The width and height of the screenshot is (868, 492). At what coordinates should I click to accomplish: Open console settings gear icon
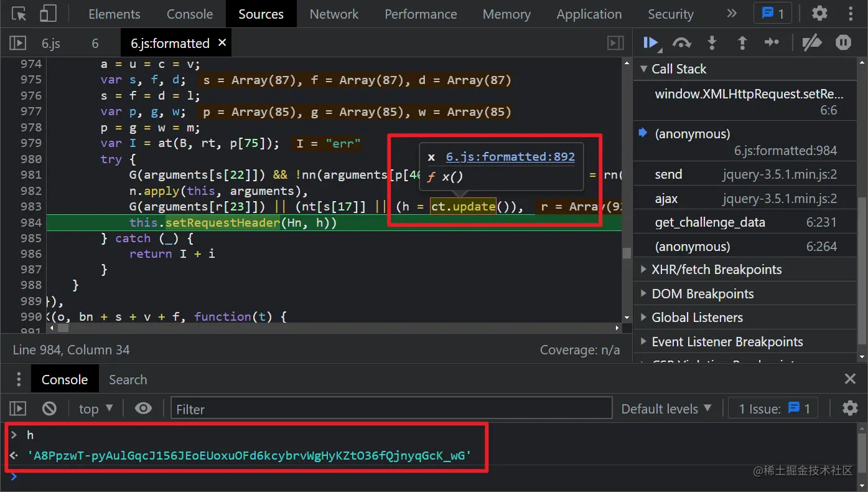(850, 408)
